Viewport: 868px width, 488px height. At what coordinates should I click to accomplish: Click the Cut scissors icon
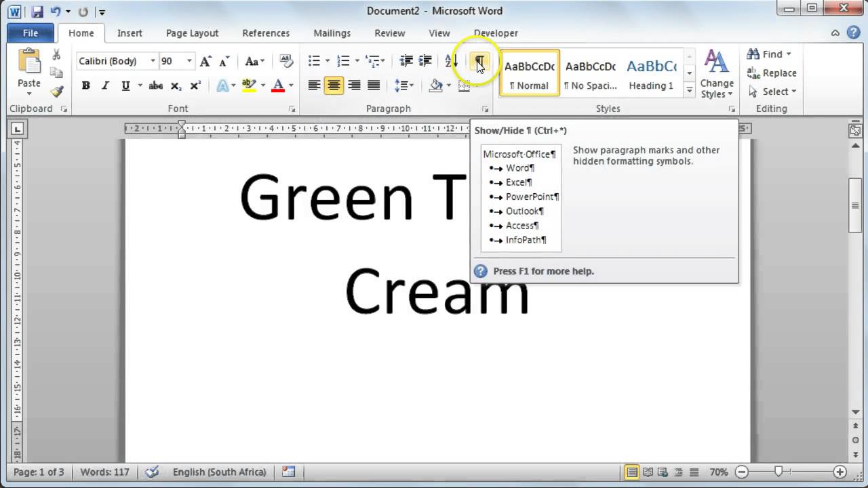pyautogui.click(x=56, y=55)
